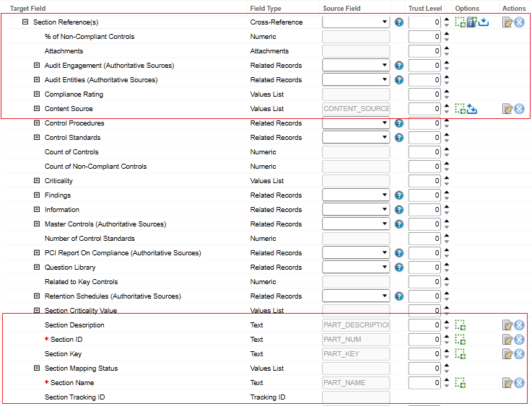Edit the Section Name mapping

tap(507, 383)
